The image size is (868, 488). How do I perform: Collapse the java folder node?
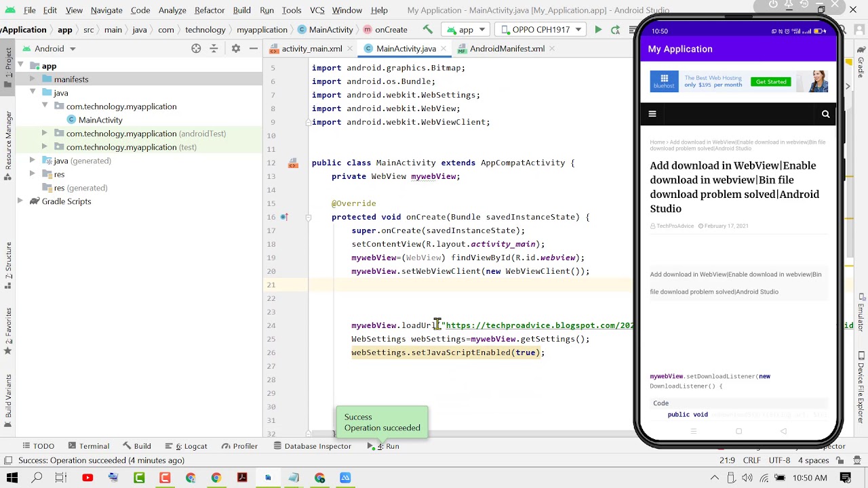[32, 93]
